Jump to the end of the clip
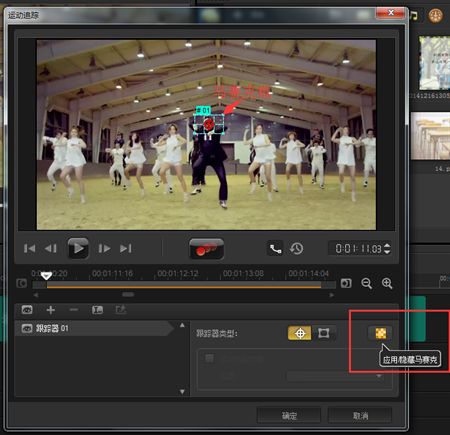 click(126, 248)
